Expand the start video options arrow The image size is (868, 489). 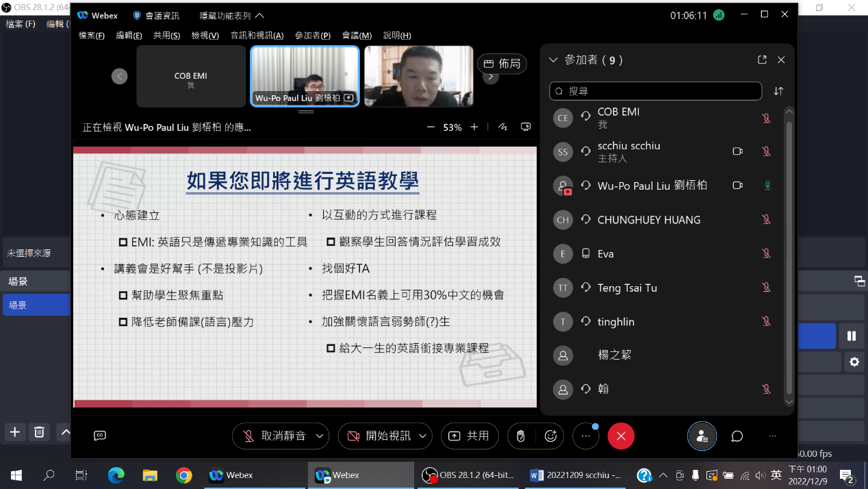tap(423, 436)
